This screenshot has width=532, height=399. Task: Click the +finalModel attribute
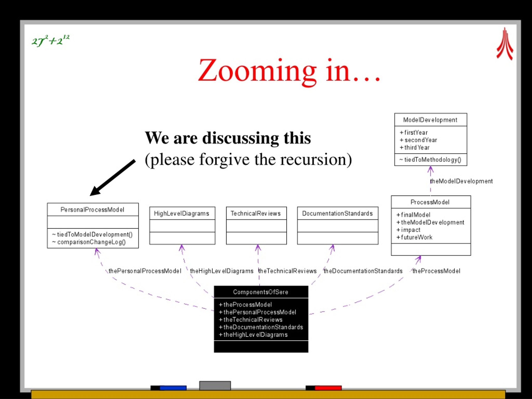pyautogui.click(x=413, y=215)
